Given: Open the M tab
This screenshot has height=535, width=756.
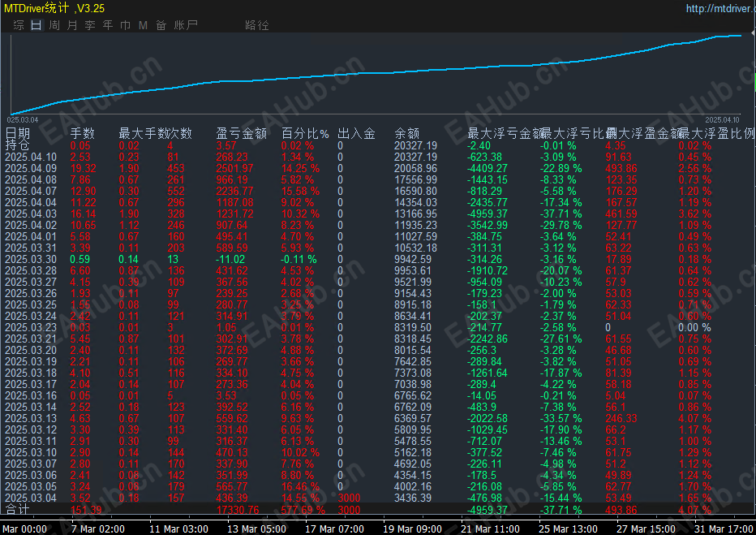Looking at the screenshot, I should (x=144, y=25).
